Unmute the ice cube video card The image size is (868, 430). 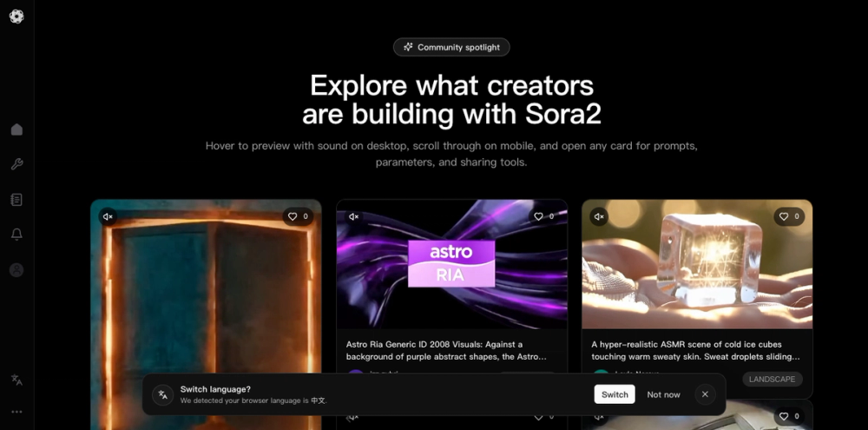coord(599,216)
